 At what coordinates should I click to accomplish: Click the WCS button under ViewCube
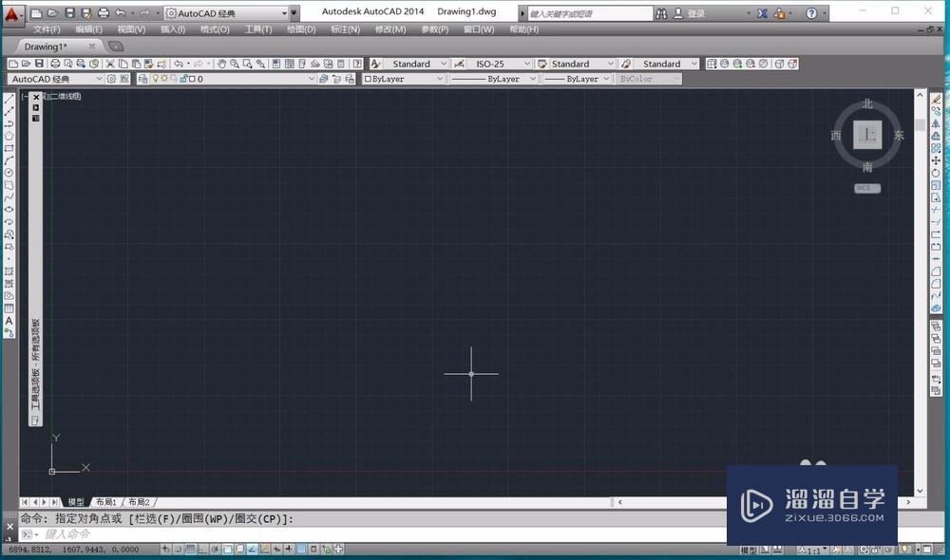[x=867, y=188]
